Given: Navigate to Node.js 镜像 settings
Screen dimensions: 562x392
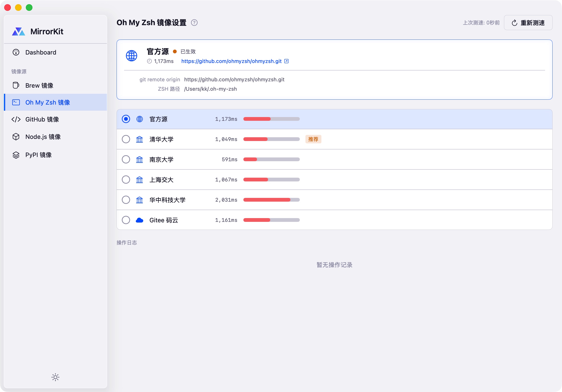Looking at the screenshot, I should [x=55, y=137].
